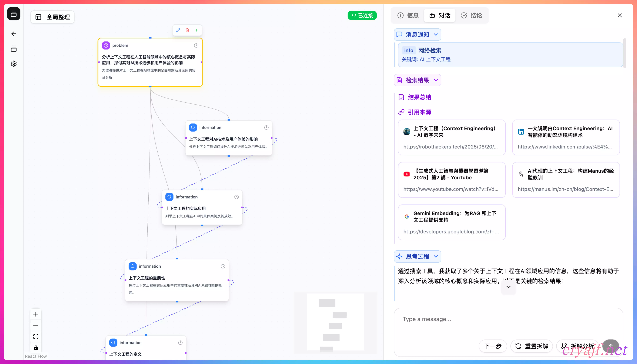Image resolution: width=637 pixels, height=364 pixels.
Task: Click the fit view icon in the canvas controls
Action: click(36, 337)
